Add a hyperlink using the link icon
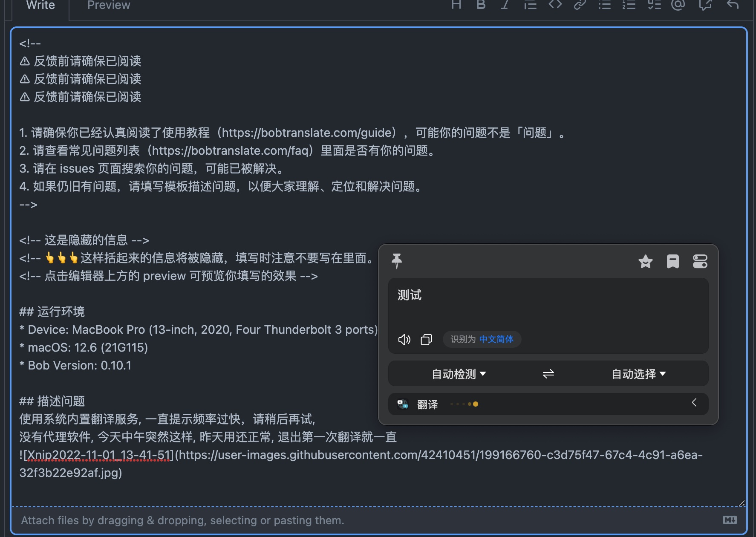The width and height of the screenshot is (756, 537). [x=580, y=6]
